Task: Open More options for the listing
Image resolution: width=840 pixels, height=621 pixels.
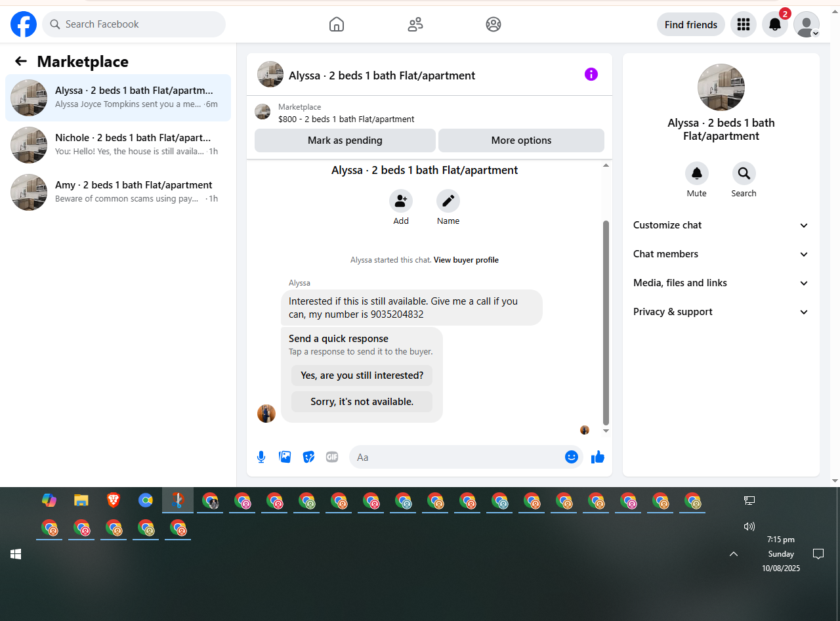Action: tap(521, 140)
